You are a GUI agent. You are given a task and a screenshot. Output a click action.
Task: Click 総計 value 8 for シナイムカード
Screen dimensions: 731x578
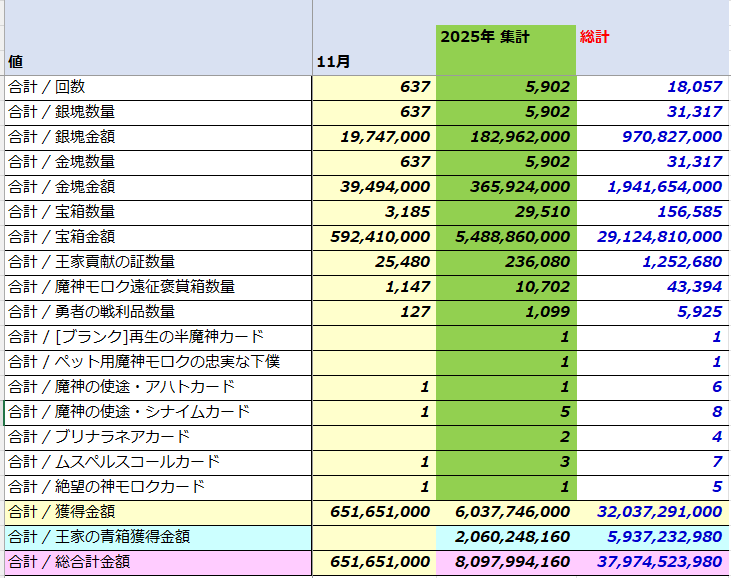point(716,412)
